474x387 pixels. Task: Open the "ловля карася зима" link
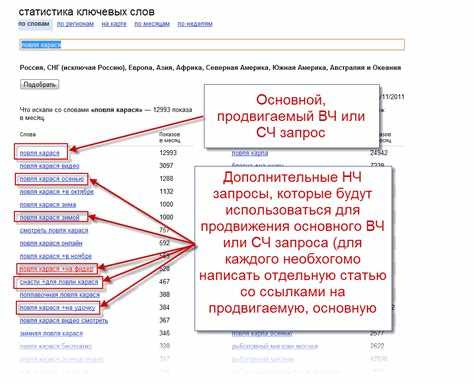coord(48,204)
